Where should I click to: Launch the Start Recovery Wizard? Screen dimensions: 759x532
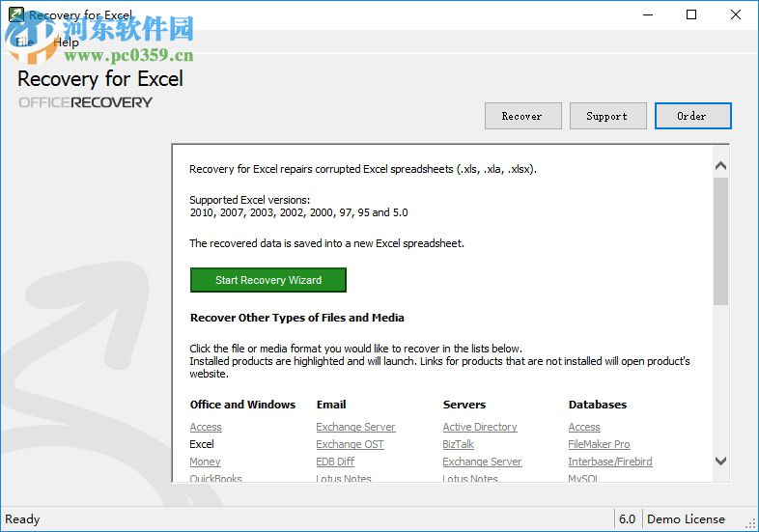268,280
